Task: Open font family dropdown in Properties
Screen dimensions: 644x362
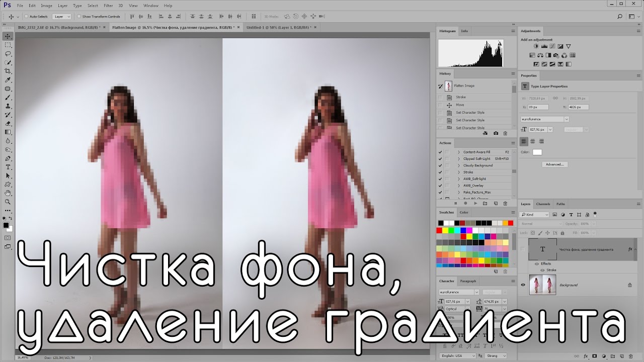Action: tap(567, 119)
